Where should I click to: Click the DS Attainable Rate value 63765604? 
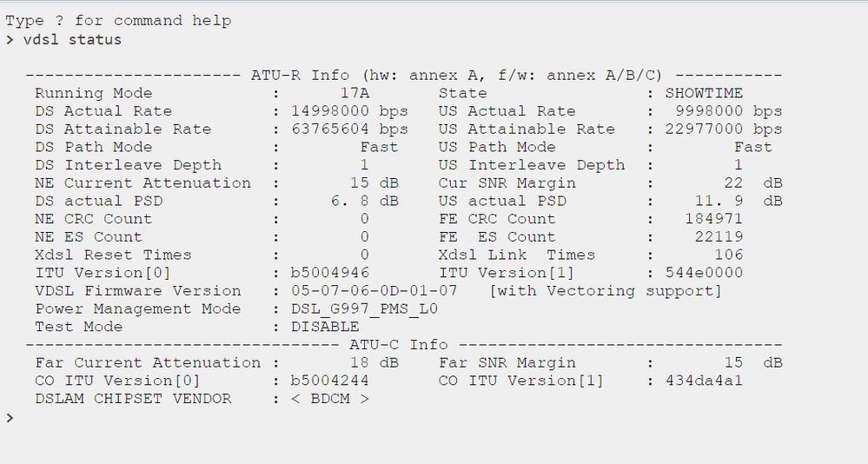pyautogui.click(x=340, y=129)
